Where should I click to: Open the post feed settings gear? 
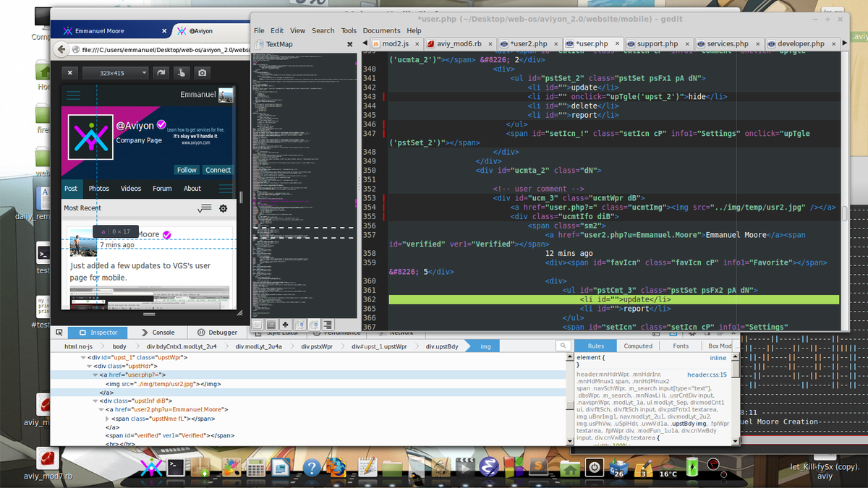(x=224, y=208)
